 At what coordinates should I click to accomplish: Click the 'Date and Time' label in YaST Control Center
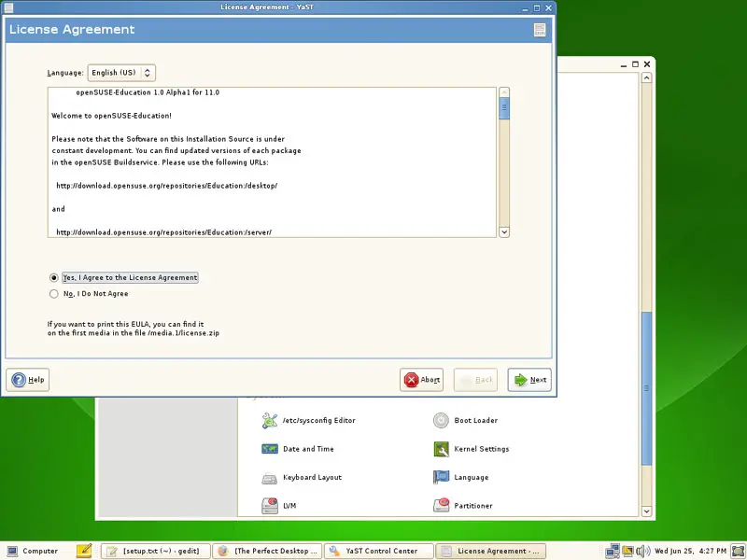click(308, 449)
